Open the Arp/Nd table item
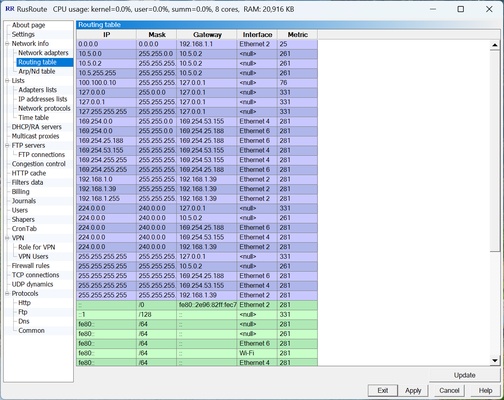Viewport: 504px width, 400px height. (x=37, y=71)
